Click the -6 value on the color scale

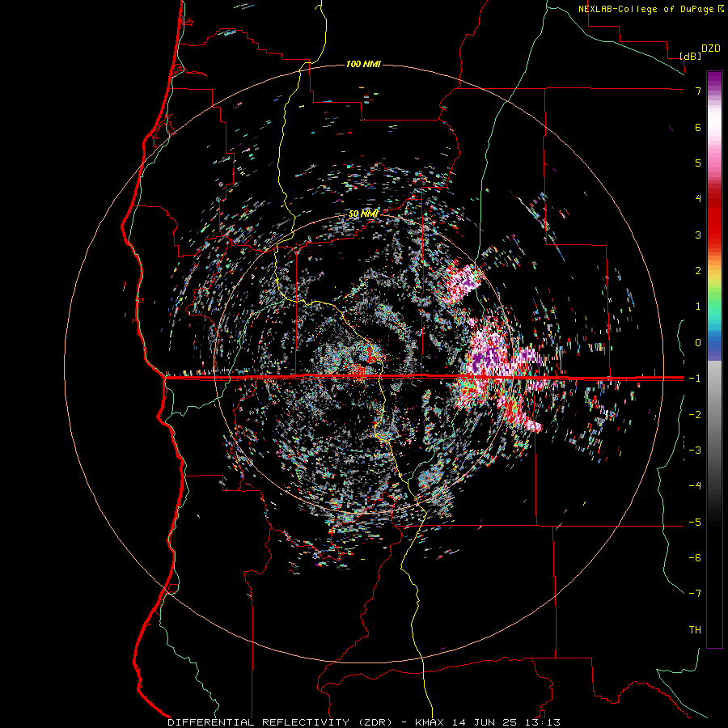tap(695, 558)
